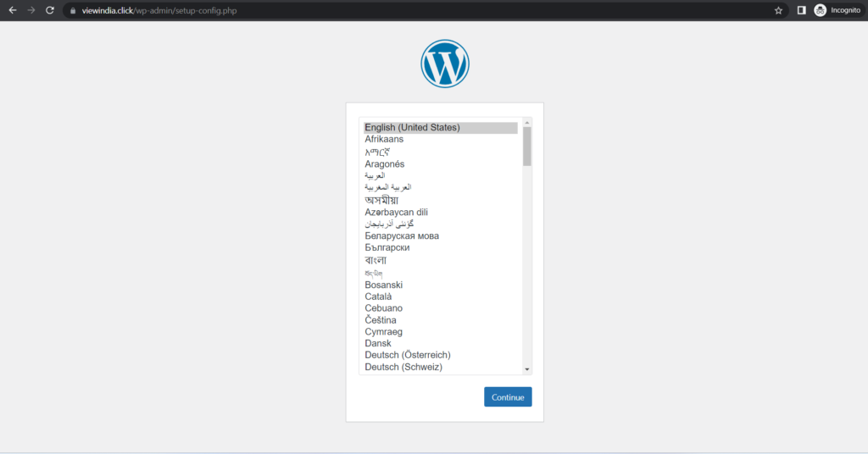Select Cebuano language option

click(441, 308)
